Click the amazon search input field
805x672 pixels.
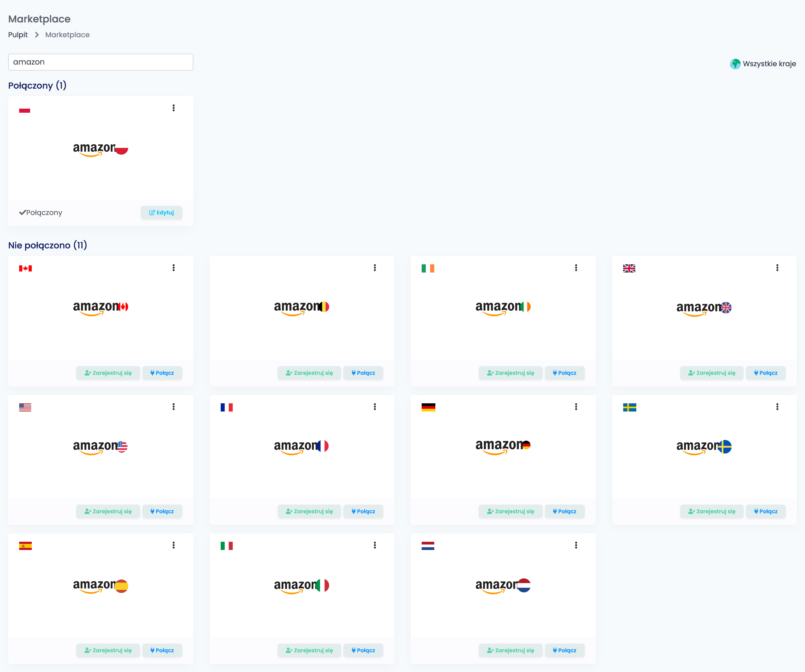pyautogui.click(x=101, y=62)
